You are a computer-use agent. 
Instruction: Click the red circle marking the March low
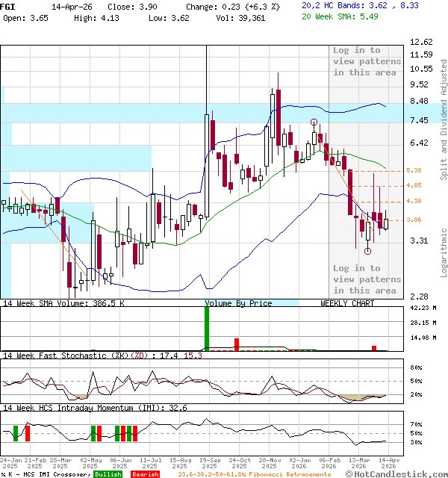[x=367, y=251]
